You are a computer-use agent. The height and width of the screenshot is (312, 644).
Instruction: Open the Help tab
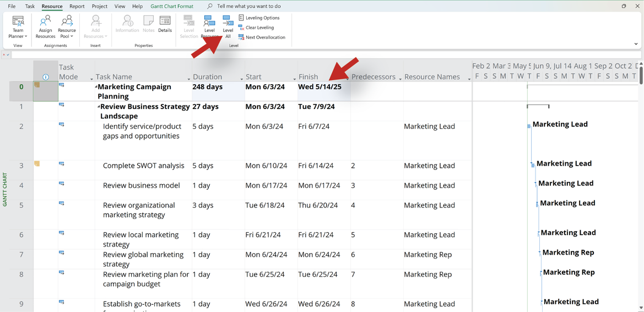138,6
